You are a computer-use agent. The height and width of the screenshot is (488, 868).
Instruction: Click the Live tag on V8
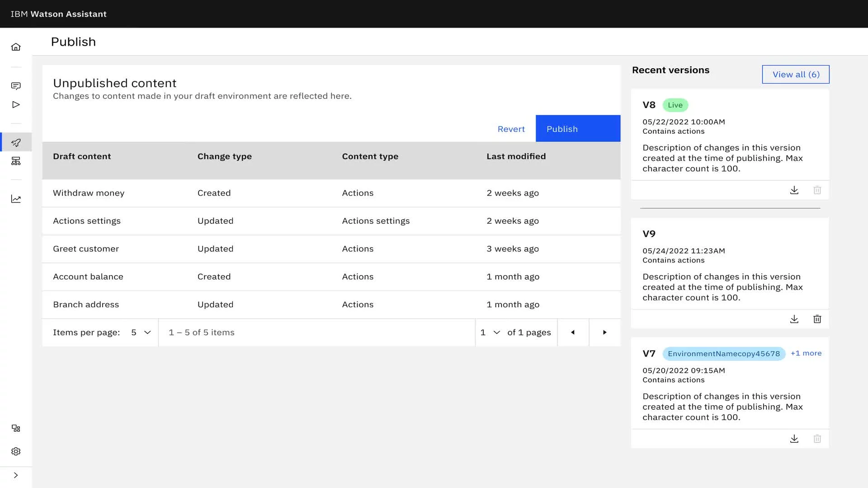pyautogui.click(x=675, y=105)
